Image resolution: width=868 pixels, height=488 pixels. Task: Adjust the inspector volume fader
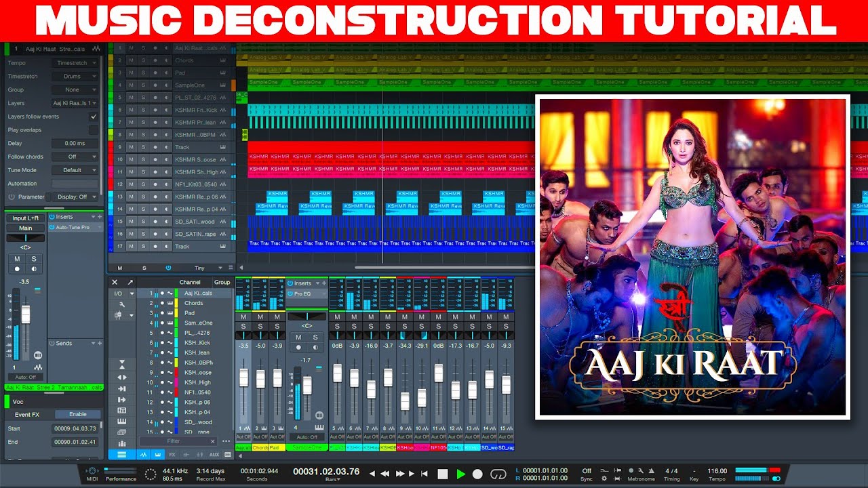[x=26, y=314]
